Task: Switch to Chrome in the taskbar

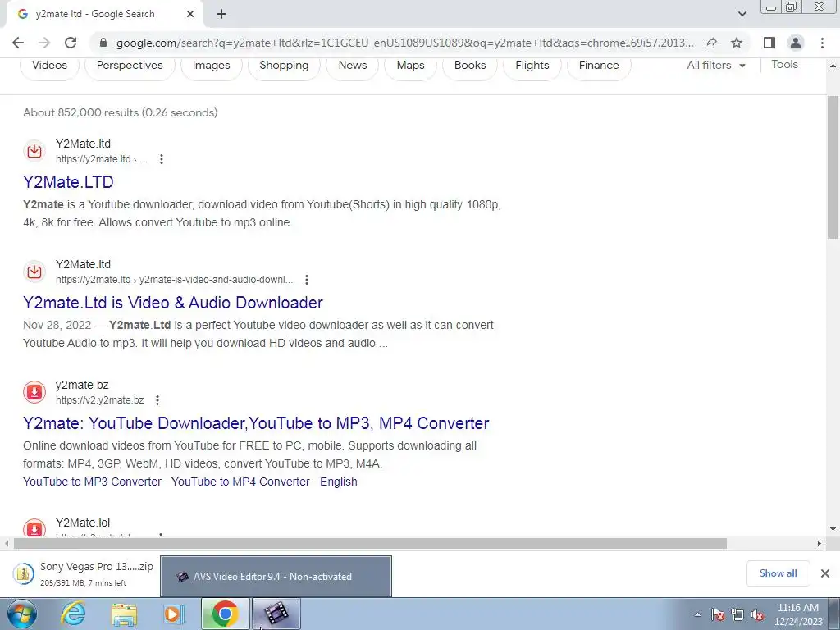Action: pos(225,614)
